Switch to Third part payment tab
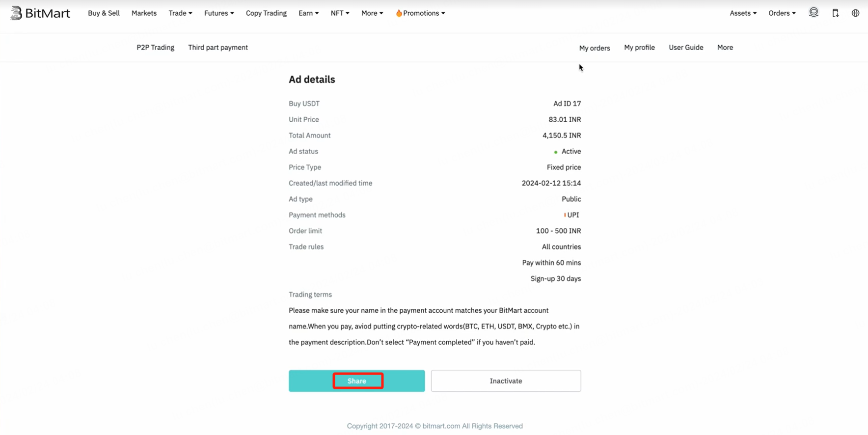Image resolution: width=868 pixels, height=435 pixels. click(x=218, y=48)
